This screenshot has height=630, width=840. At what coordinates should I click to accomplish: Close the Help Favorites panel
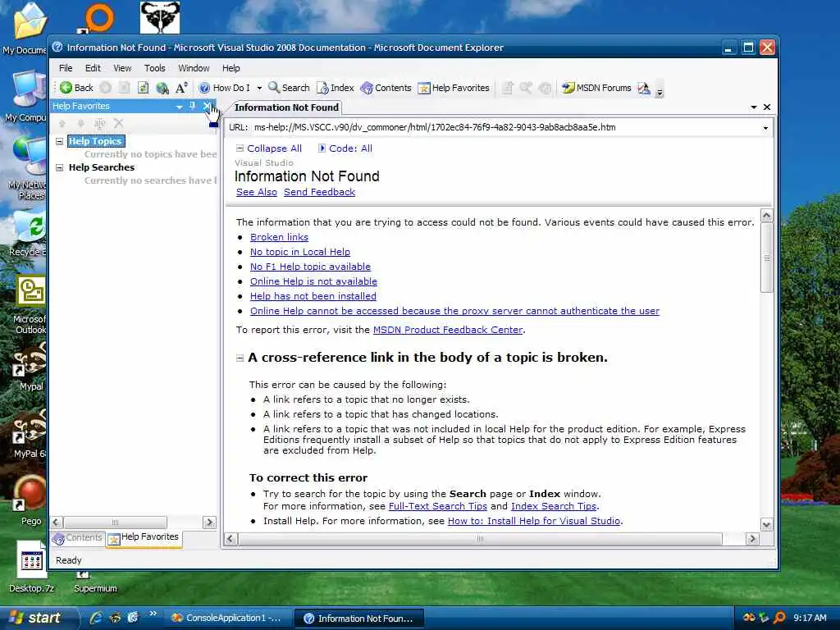click(207, 106)
